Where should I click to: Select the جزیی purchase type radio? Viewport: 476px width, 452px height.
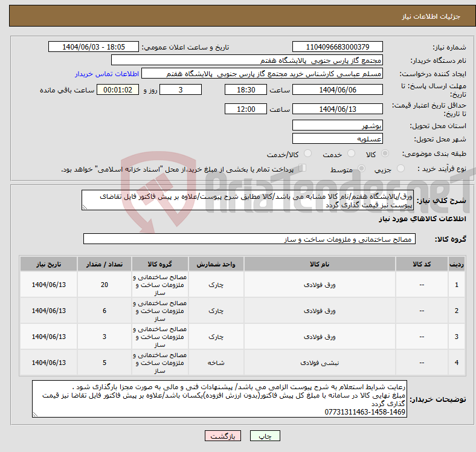click(400, 168)
